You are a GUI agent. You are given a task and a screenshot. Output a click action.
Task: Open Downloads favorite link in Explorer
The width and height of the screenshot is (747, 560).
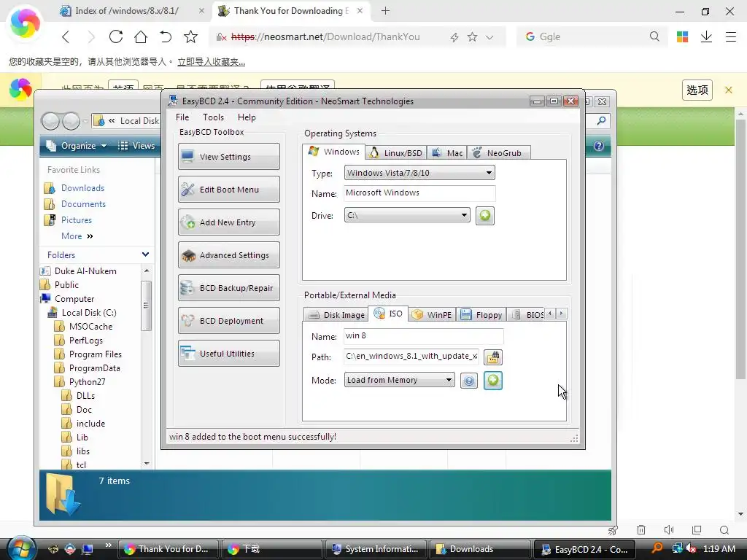click(82, 188)
